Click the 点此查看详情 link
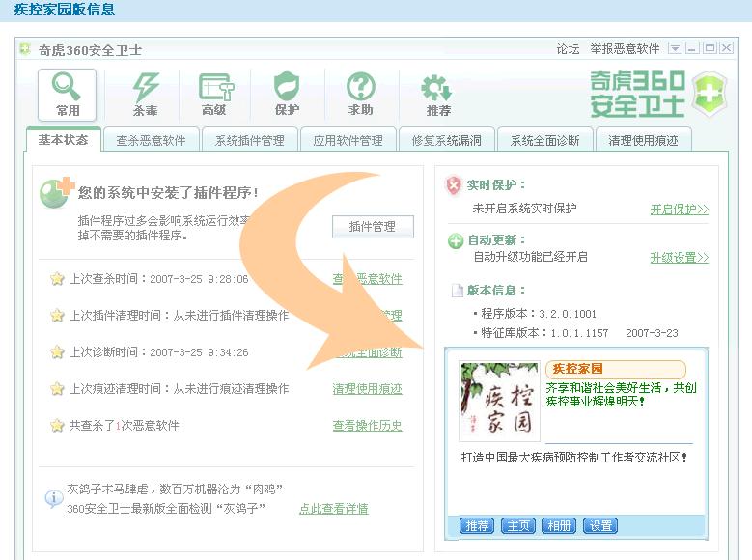The image size is (752, 560). (x=333, y=509)
